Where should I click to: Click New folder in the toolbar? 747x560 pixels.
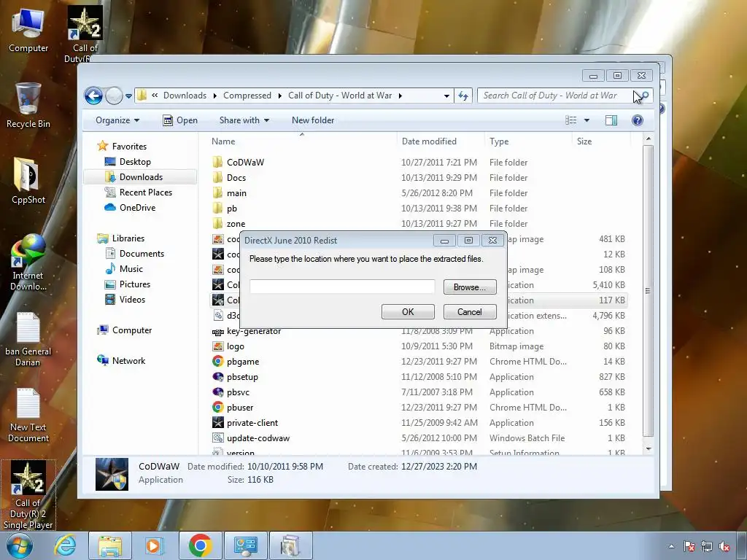click(x=313, y=120)
